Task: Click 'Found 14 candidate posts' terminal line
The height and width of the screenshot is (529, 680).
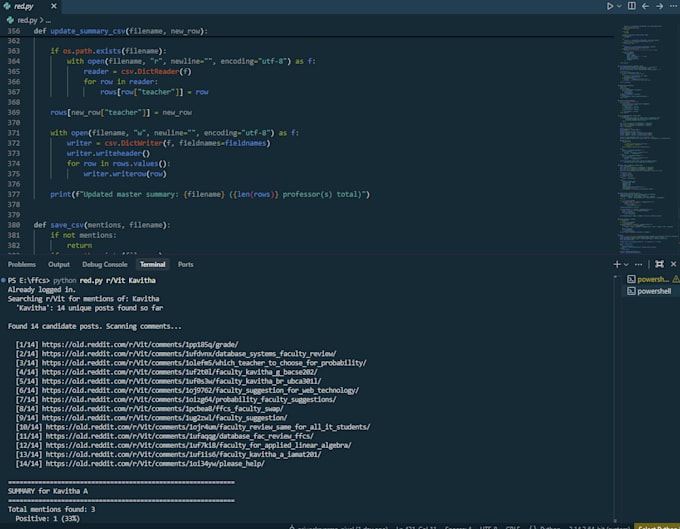Action: [95, 327]
